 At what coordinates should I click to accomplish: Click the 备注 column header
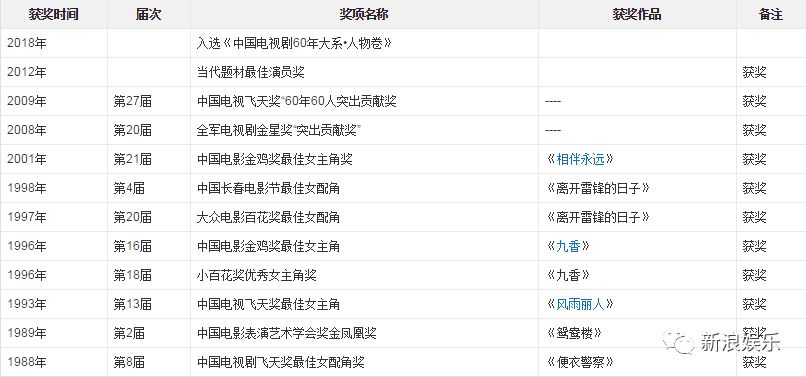click(771, 14)
